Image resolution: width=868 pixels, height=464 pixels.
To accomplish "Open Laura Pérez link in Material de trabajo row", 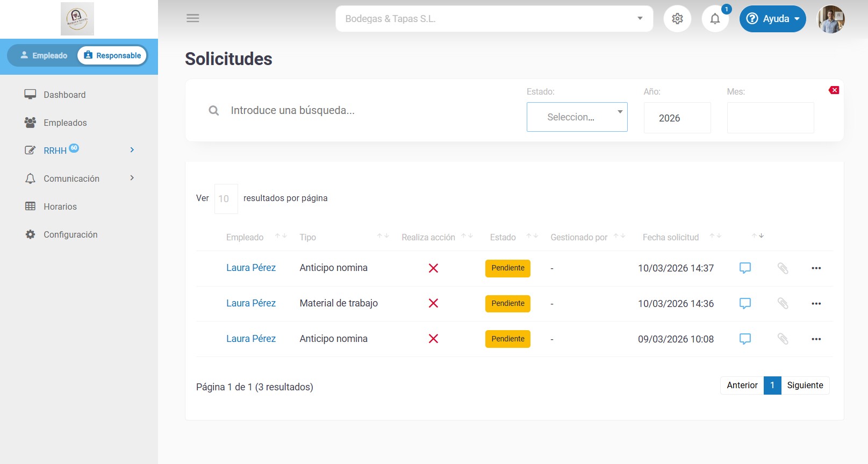I will click(x=251, y=303).
